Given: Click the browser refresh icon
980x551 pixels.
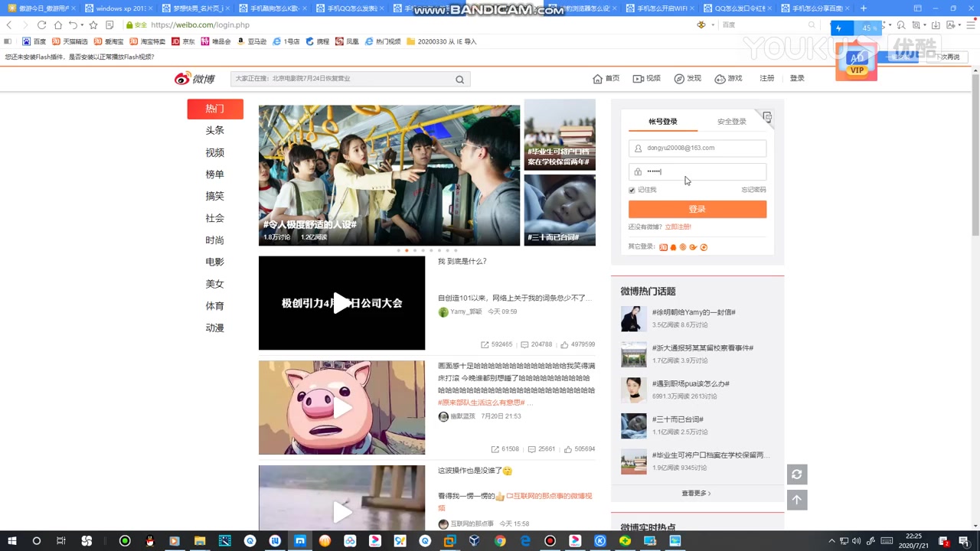Looking at the screenshot, I should [x=41, y=25].
